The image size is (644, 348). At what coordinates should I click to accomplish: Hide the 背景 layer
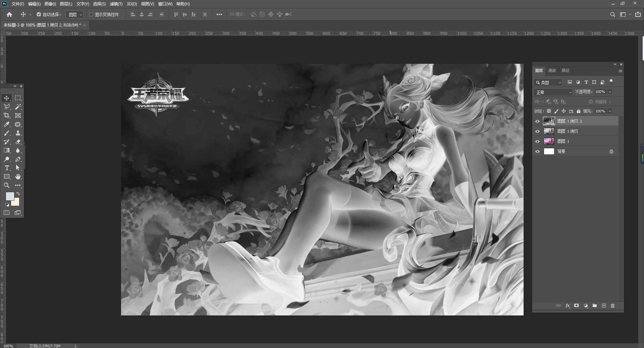tap(537, 151)
